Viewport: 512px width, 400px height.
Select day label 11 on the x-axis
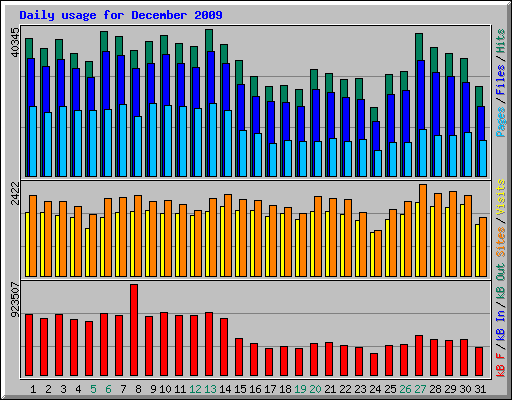(x=180, y=389)
